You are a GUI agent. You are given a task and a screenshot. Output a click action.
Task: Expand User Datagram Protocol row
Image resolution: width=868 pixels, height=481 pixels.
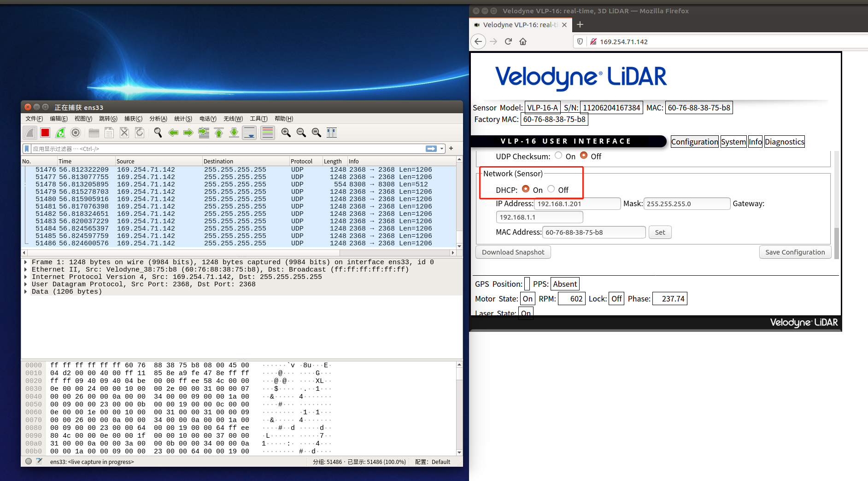click(26, 284)
